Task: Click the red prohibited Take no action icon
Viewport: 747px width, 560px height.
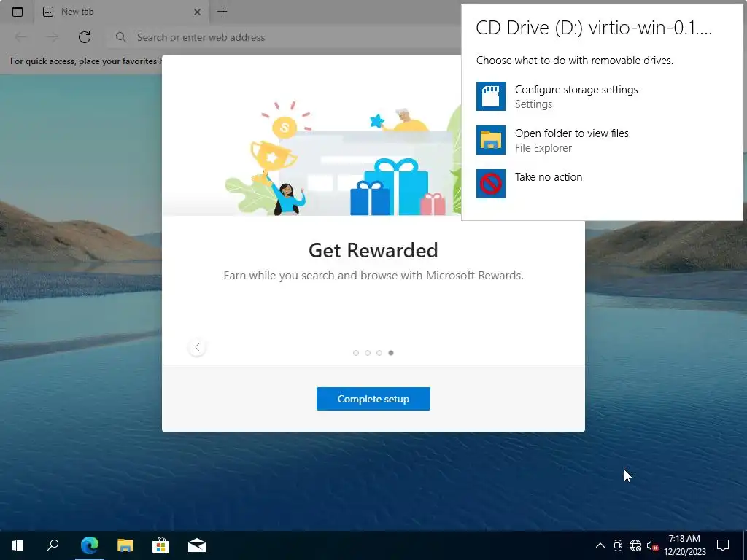Action: coord(491,183)
